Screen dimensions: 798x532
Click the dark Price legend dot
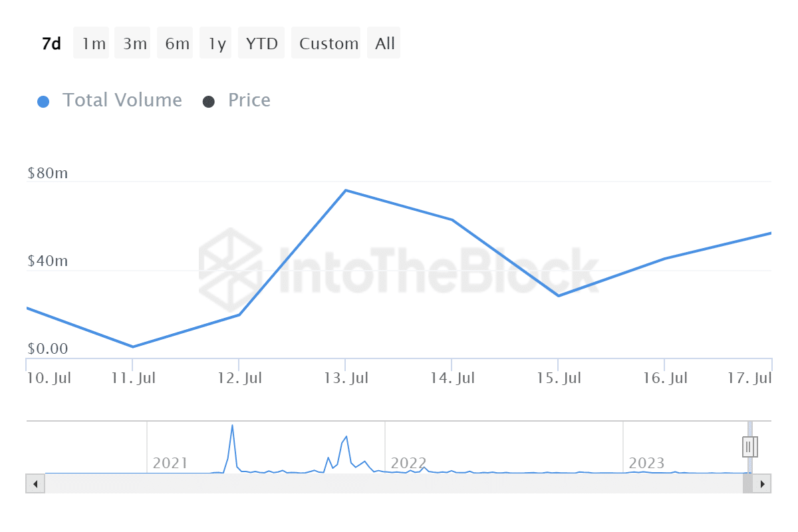[x=208, y=102]
